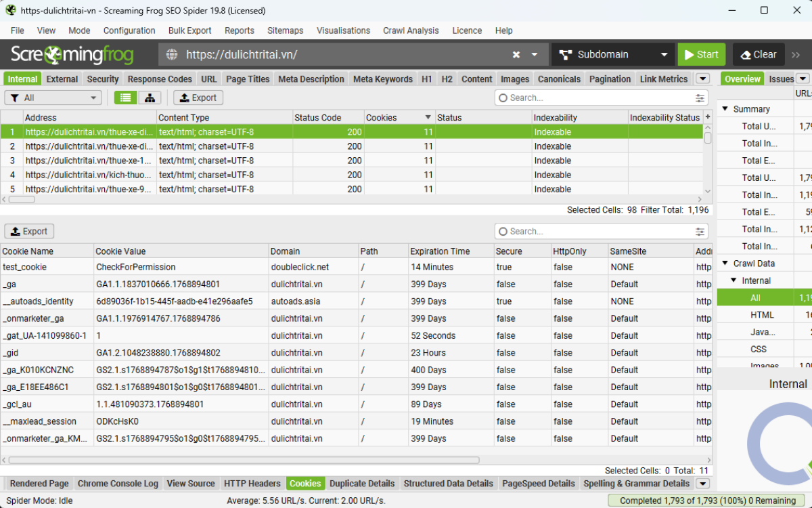This screenshot has height=508, width=812.
Task: Toggle the list view display mode
Action: click(125, 98)
